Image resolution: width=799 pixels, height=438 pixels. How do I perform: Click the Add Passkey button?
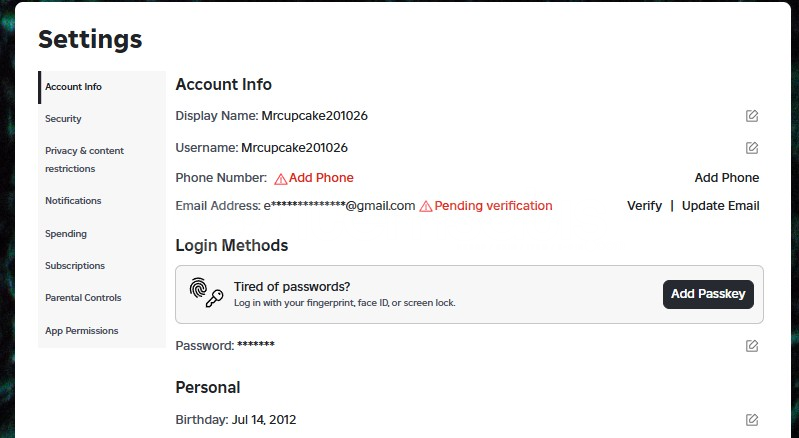tap(708, 294)
